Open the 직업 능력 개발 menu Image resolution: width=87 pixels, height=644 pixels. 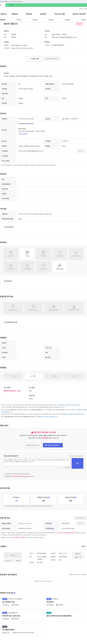pyautogui.click(x=59, y=14)
